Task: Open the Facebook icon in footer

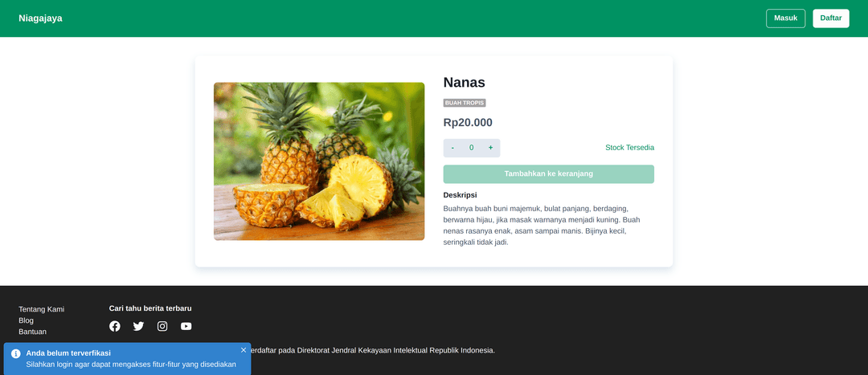Action: click(115, 326)
